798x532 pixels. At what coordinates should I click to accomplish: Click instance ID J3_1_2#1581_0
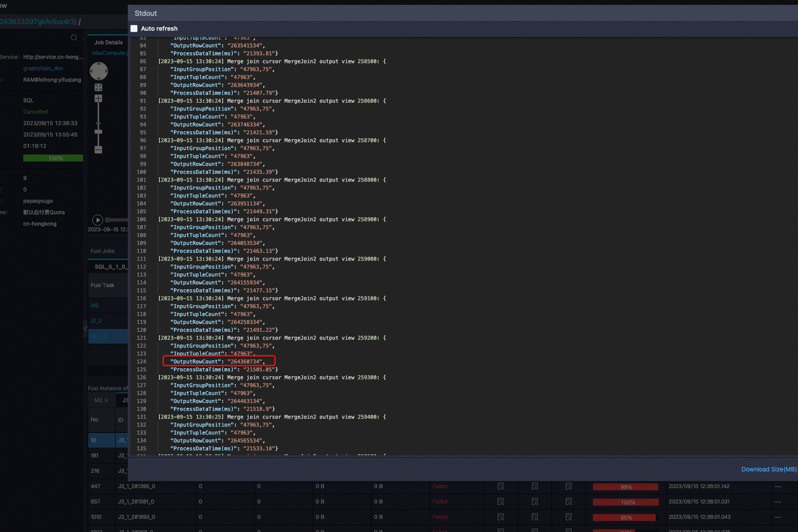pyautogui.click(x=136, y=502)
